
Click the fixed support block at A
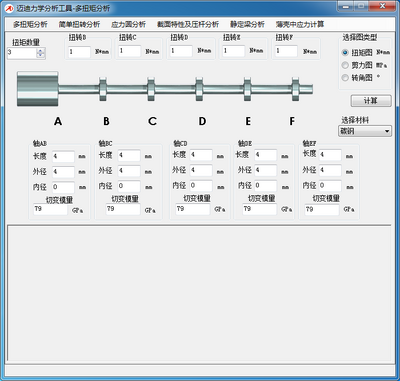[x=38, y=89]
